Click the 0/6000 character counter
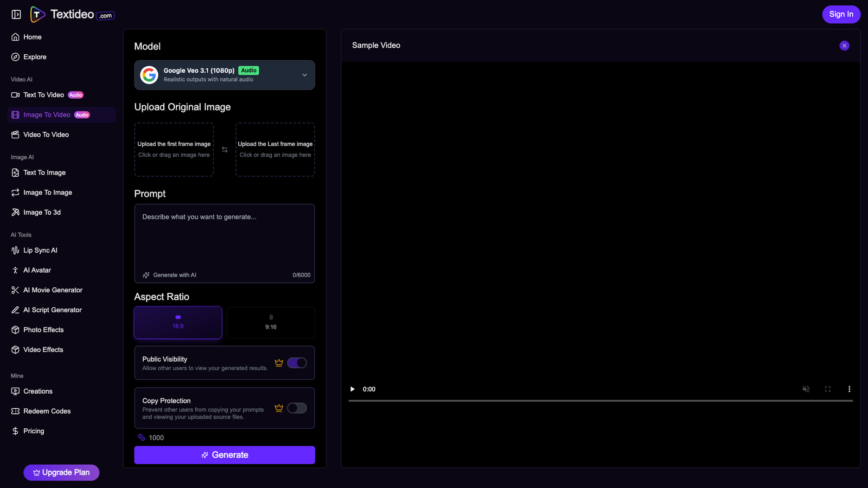The width and height of the screenshot is (868, 488). pyautogui.click(x=302, y=275)
